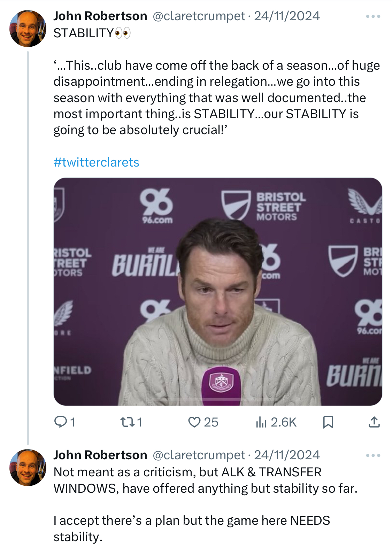
Task: Like the first tweet with 25 likes
Action: pyautogui.click(x=194, y=422)
